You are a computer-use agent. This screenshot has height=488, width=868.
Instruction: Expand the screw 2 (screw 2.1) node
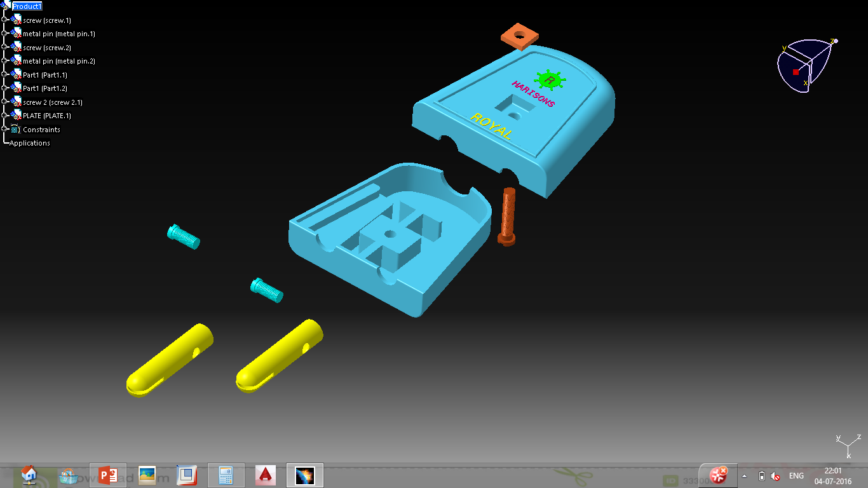(4, 102)
